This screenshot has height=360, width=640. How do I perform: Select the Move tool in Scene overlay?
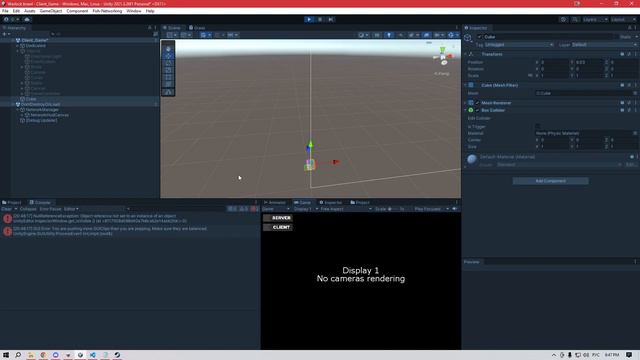[x=168, y=56]
